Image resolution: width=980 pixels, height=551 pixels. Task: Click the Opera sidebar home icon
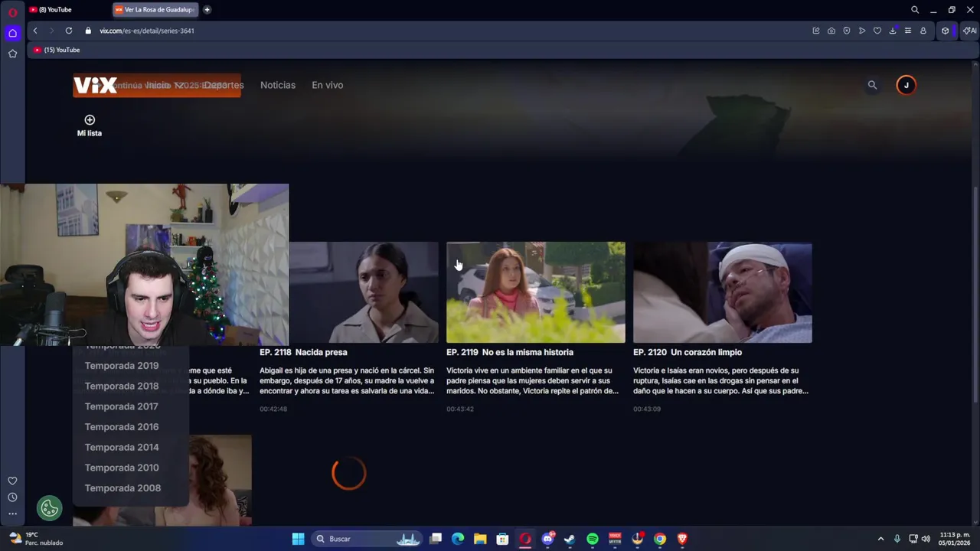coord(12,33)
